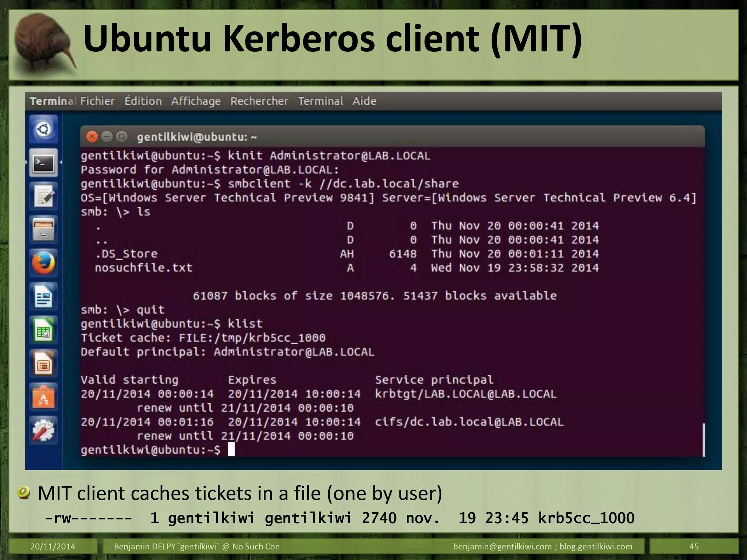Viewport: 747px width, 560px height.
Task: Open the Affichage menu
Action: [196, 101]
